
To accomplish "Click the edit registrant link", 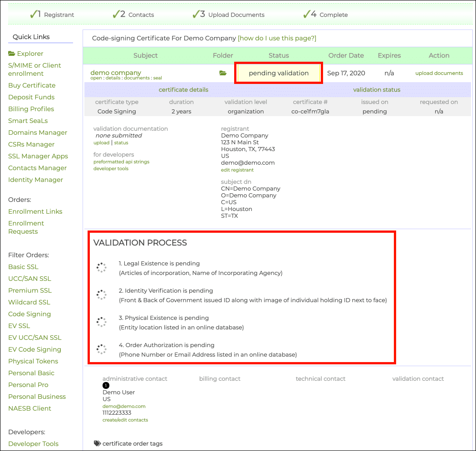I will click(237, 170).
